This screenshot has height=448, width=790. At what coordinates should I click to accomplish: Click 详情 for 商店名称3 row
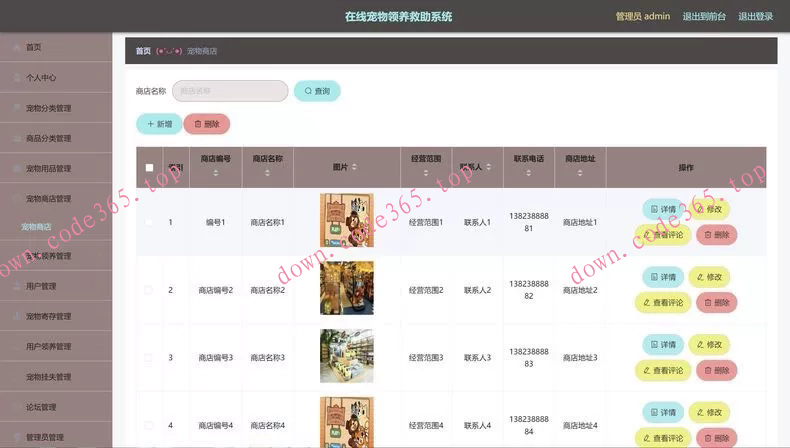[663, 345]
